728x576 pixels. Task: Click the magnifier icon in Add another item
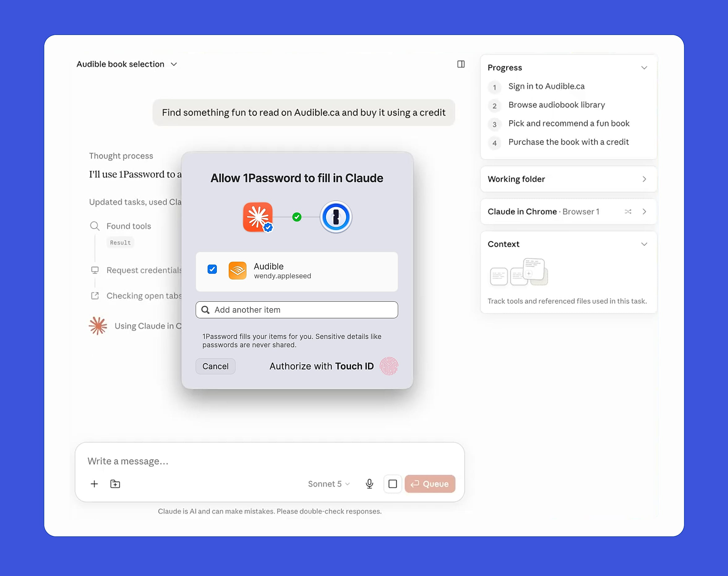click(x=205, y=310)
